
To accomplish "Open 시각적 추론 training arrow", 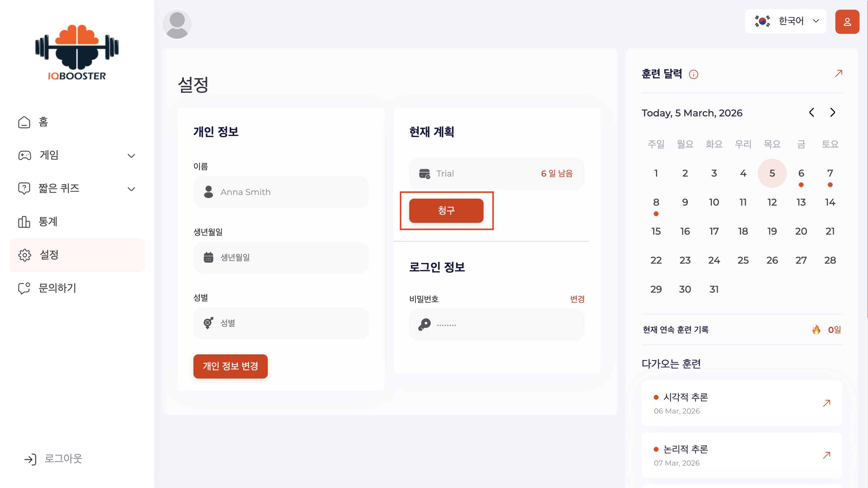I will tap(826, 403).
